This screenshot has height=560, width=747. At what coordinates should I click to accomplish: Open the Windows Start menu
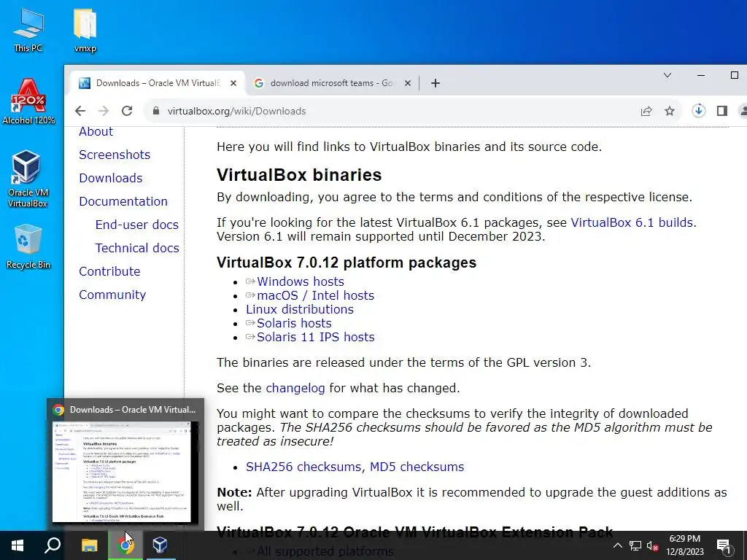[x=18, y=545]
